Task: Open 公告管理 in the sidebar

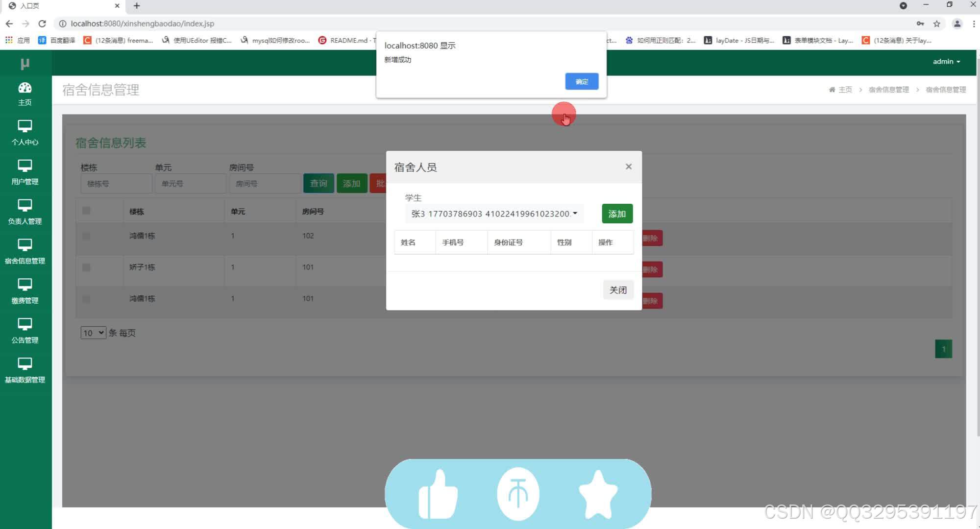Action: 25,331
